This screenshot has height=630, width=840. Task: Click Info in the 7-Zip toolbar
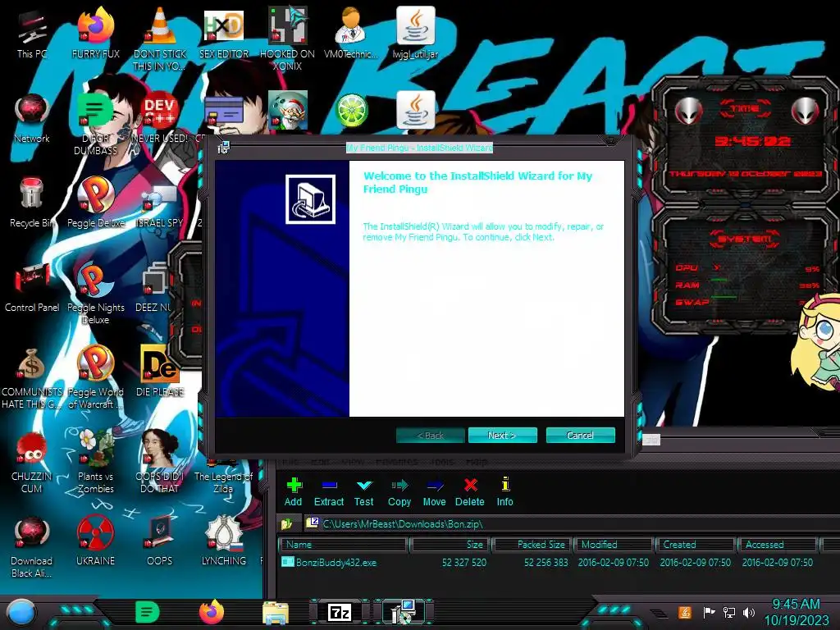pos(504,491)
